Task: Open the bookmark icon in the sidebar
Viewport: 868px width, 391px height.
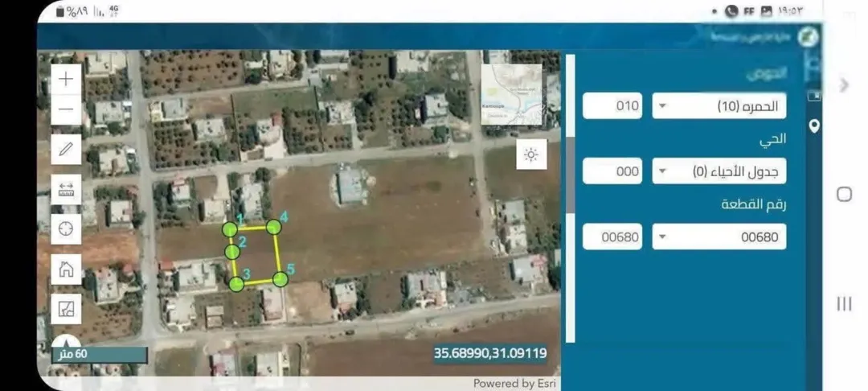Action: coord(814,96)
